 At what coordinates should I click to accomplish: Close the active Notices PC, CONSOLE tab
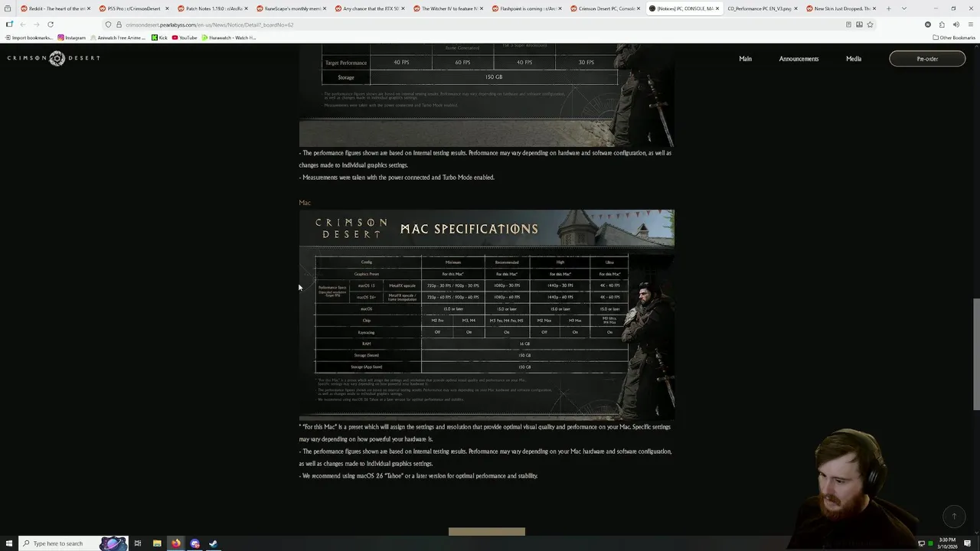717,8
